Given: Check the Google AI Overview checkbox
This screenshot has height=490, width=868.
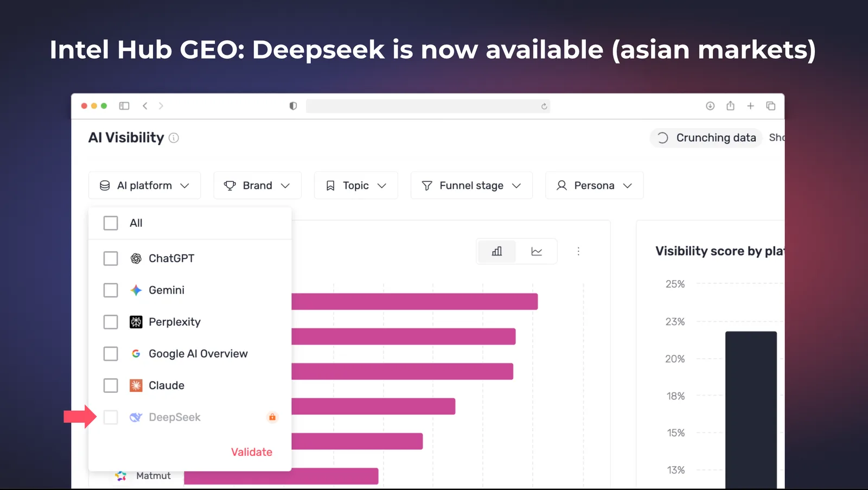Looking at the screenshot, I should pyautogui.click(x=111, y=354).
